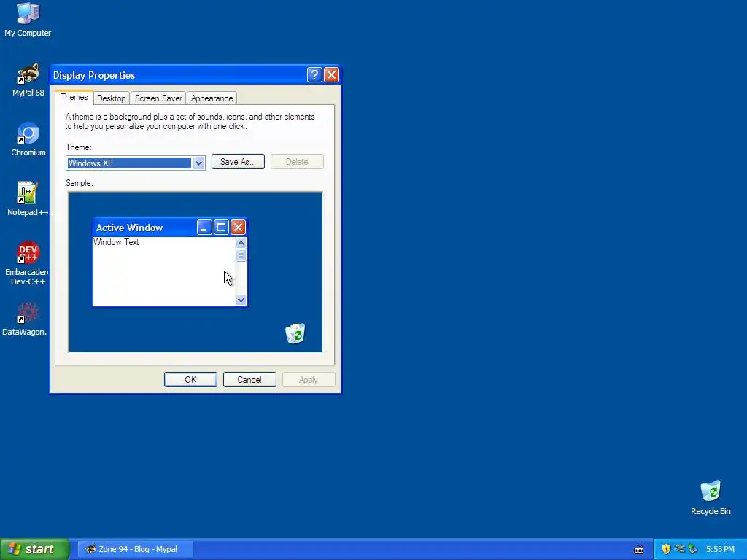Click the Display Properties help question-mark button
This screenshot has width=747, height=560.
[314, 75]
